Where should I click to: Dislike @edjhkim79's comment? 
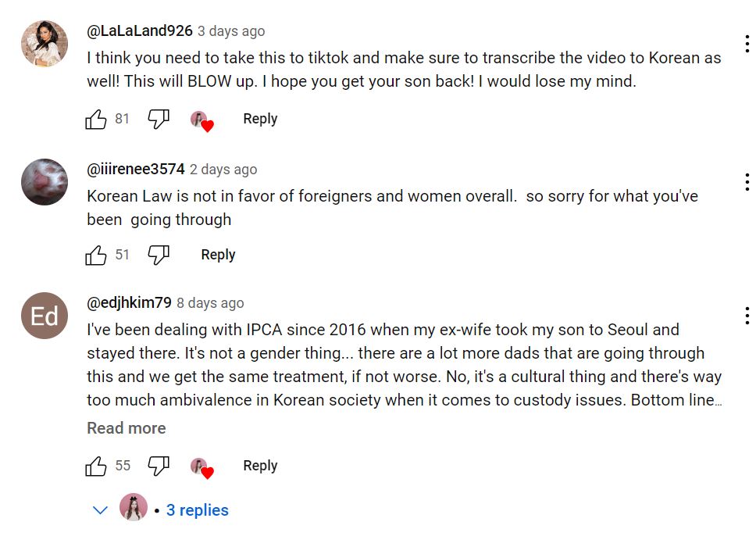(158, 465)
